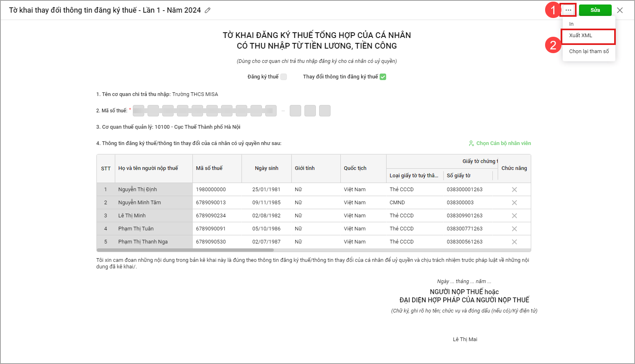Open the Chọn Cán bộ nhân viên link

[x=500, y=143]
